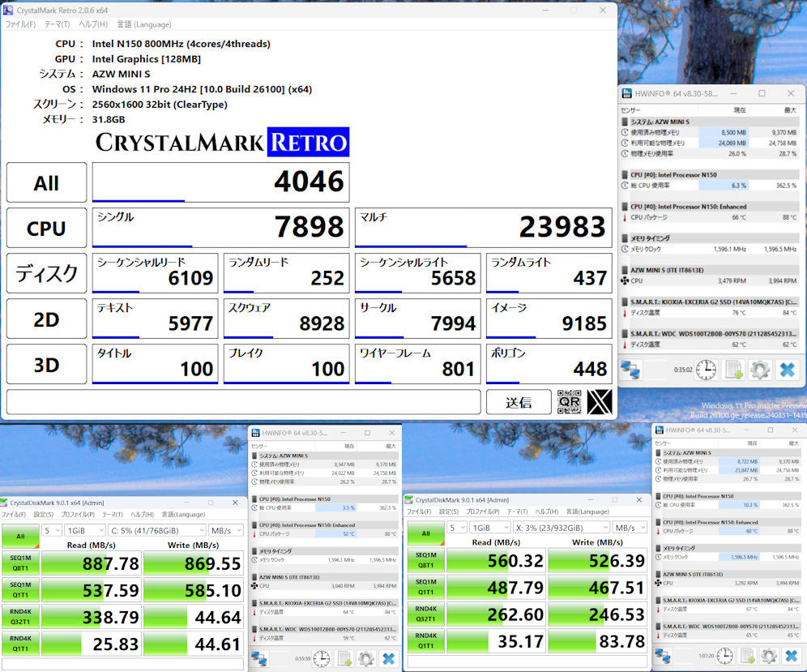The height and width of the screenshot is (672, 807).
Task: Click the comment field left of 送信
Action: (x=243, y=402)
